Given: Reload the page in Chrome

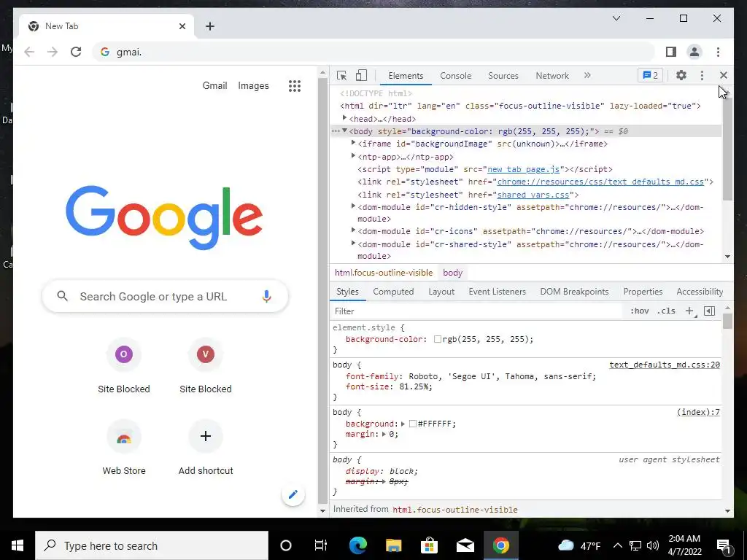Looking at the screenshot, I should pos(76,52).
